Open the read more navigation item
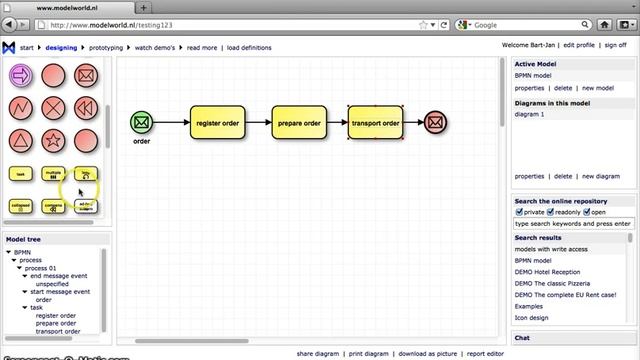Image resolution: width=640 pixels, height=360 pixels. [x=202, y=48]
